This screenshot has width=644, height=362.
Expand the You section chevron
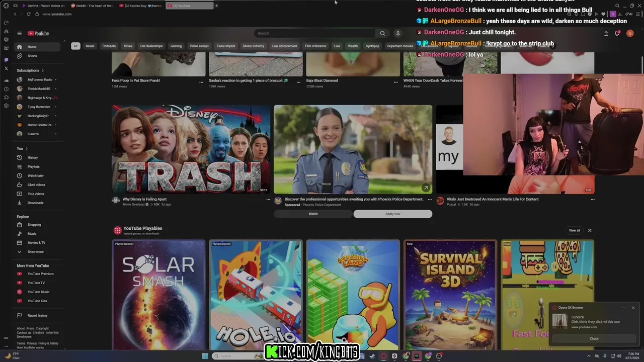(x=27, y=148)
